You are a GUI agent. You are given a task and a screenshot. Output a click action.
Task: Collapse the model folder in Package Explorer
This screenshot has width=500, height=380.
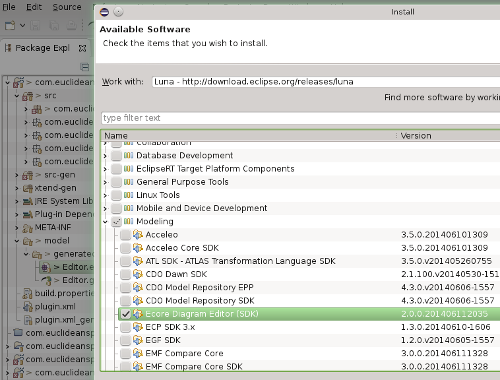(17, 241)
